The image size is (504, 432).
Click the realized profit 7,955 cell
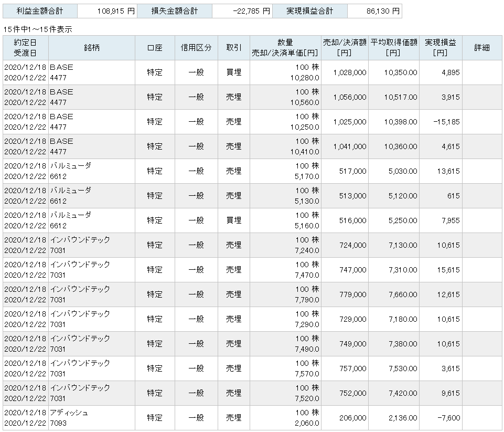point(441,220)
